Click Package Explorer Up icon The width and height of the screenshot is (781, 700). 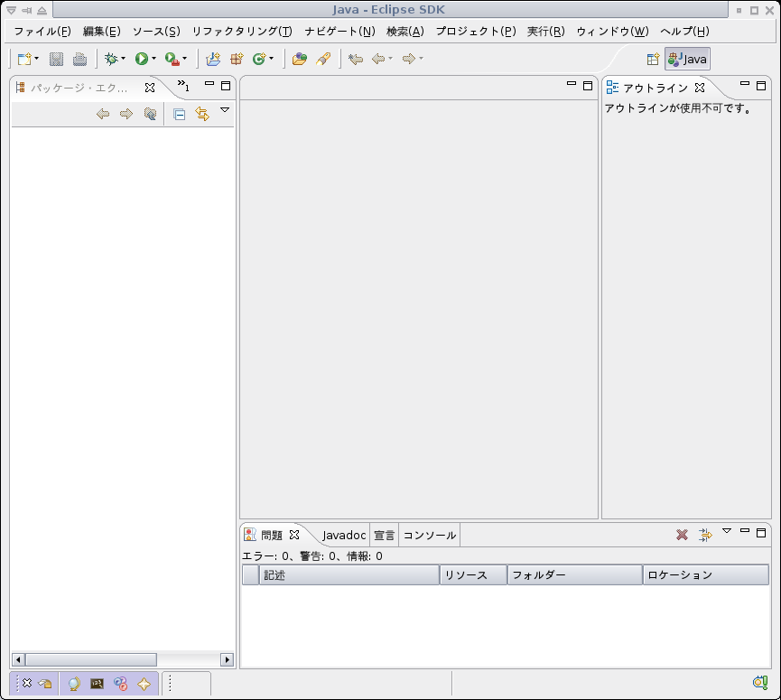coord(150,114)
